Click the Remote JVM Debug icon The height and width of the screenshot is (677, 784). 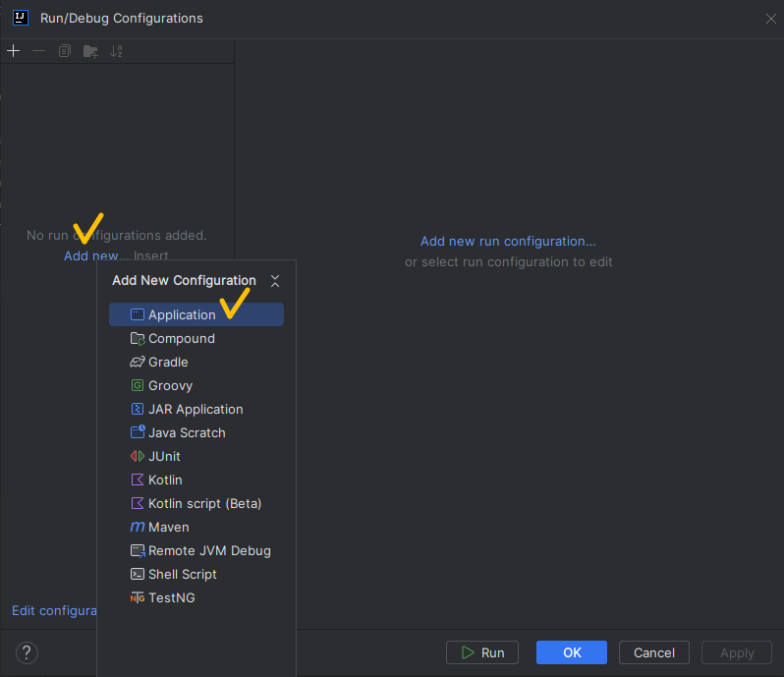(138, 551)
